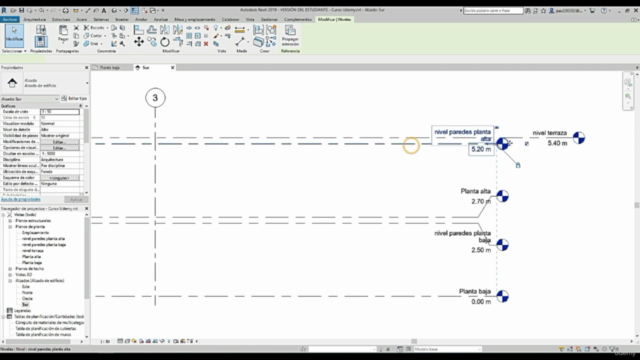Click the Thin Lines icon in quick access toolbar
640x360 pixels.
pyautogui.click(x=134, y=10)
